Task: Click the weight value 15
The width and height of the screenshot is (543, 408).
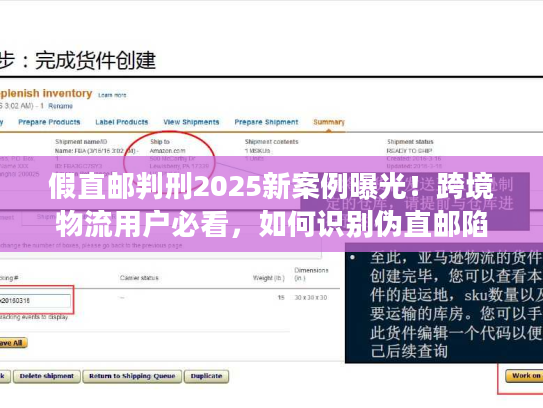Action: pyautogui.click(x=281, y=298)
